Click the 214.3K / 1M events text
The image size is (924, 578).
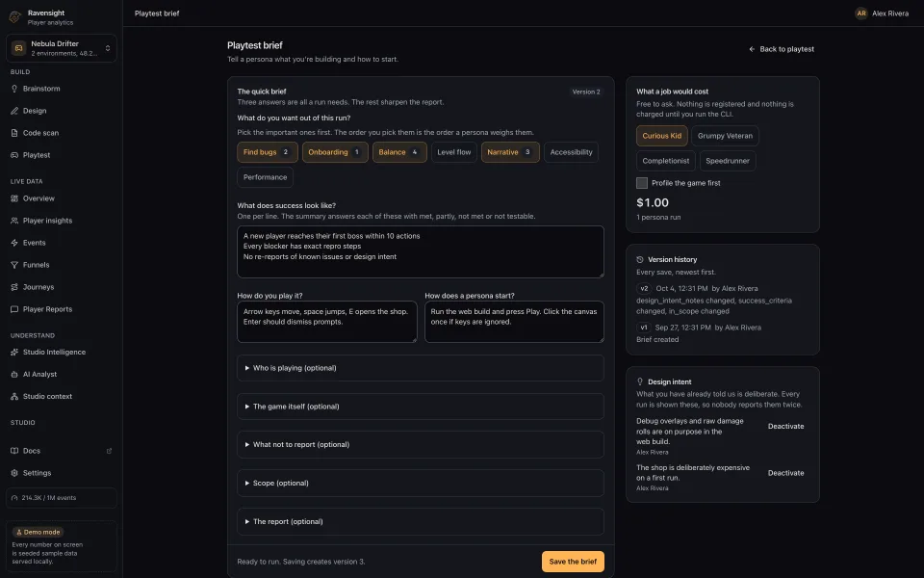[49, 498]
